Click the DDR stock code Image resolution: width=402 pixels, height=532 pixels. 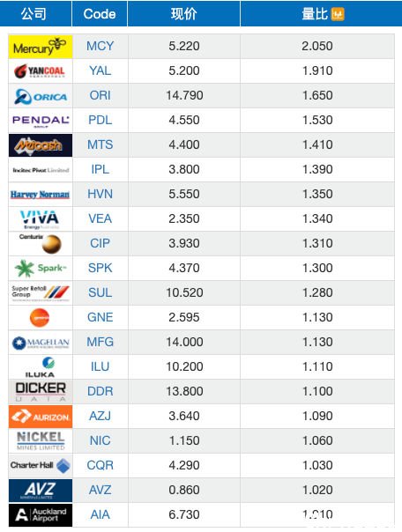[100, 392]
